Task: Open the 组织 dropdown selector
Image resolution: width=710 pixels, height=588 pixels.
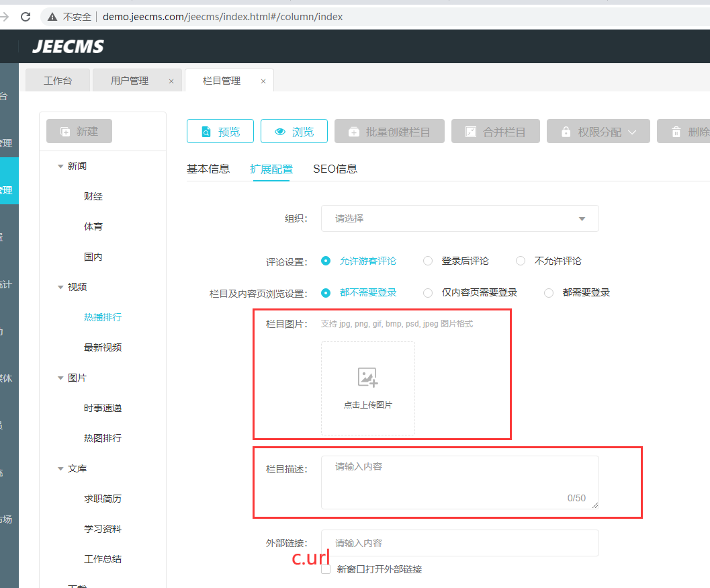Action: (459, 218)
